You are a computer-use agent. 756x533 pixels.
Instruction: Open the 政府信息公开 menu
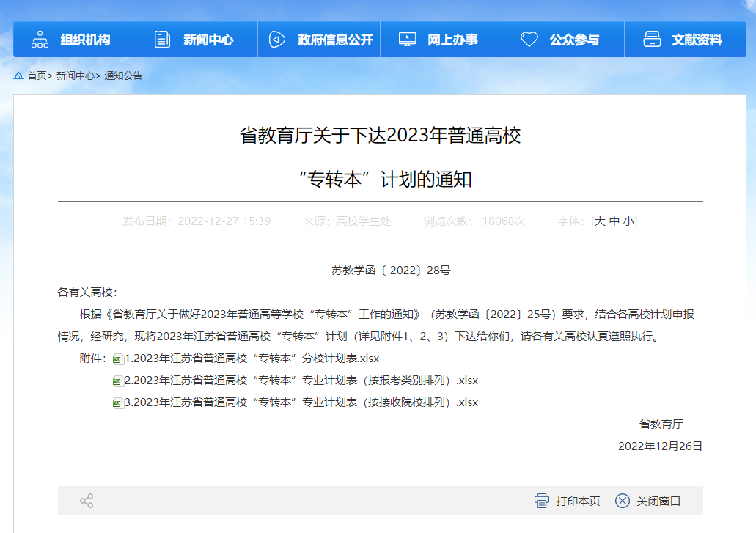pos(319,40)
